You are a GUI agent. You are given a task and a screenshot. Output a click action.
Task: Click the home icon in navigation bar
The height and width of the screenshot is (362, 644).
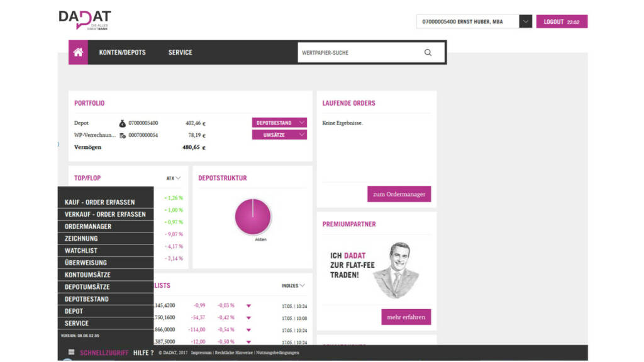coord(78,52)
